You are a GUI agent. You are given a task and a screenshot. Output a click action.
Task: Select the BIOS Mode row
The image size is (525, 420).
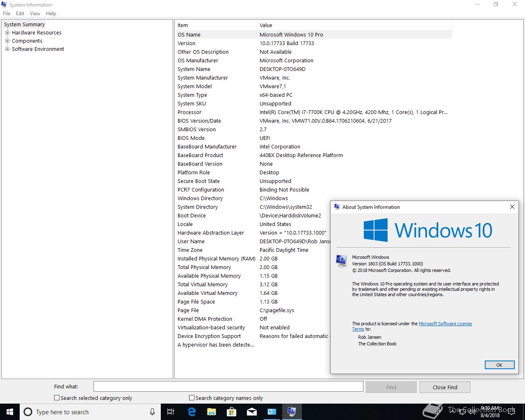pyautogui.click(x=314, y=138)
